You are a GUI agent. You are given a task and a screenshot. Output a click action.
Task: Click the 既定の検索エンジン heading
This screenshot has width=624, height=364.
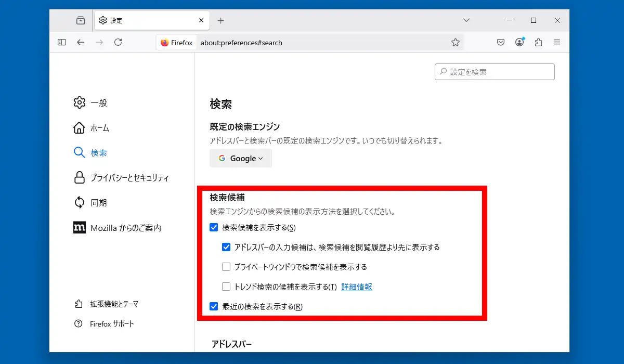[x=245, y=126]
